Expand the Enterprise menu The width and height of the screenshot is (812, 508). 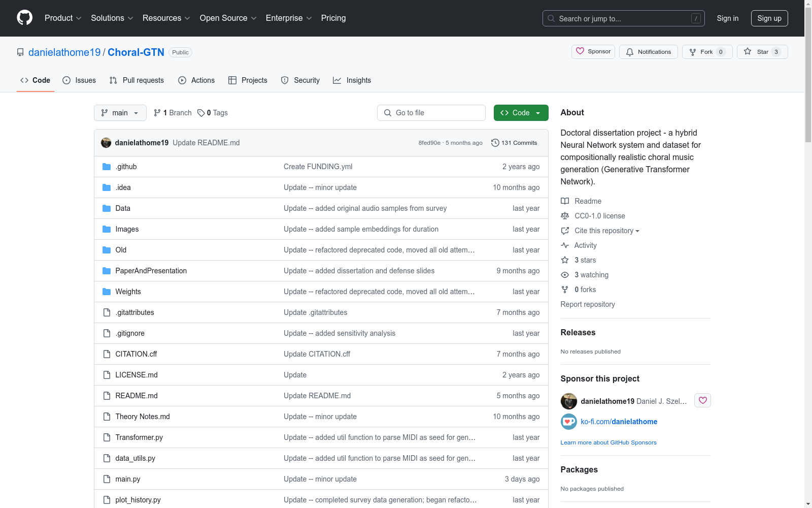[289, 18]
